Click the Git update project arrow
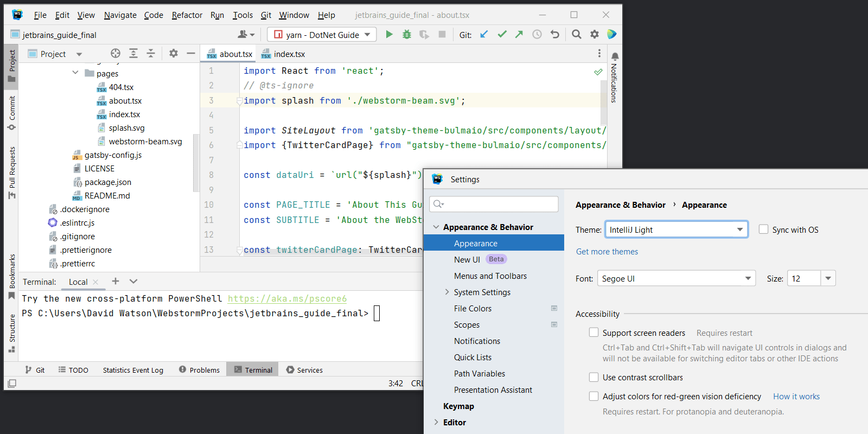The height and width of the screenshot is (434, 868). [484, 34]
